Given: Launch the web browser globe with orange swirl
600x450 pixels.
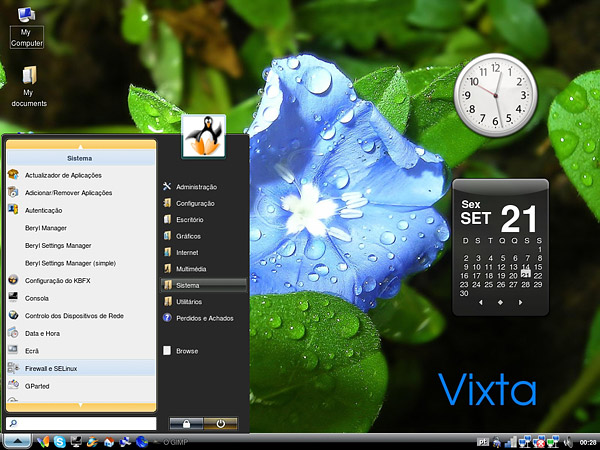Looking at the screenshot, I should [x=92, y=442].
